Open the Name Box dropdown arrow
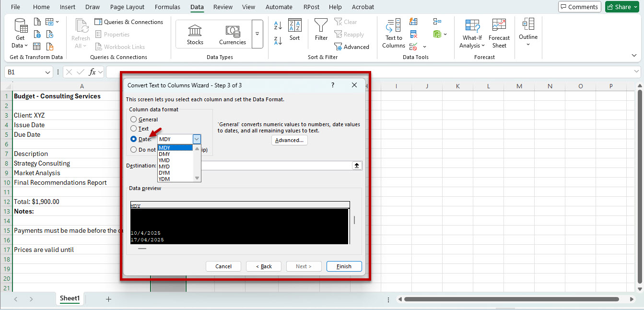This screenshot has width=644, height=310. [47, 72]
